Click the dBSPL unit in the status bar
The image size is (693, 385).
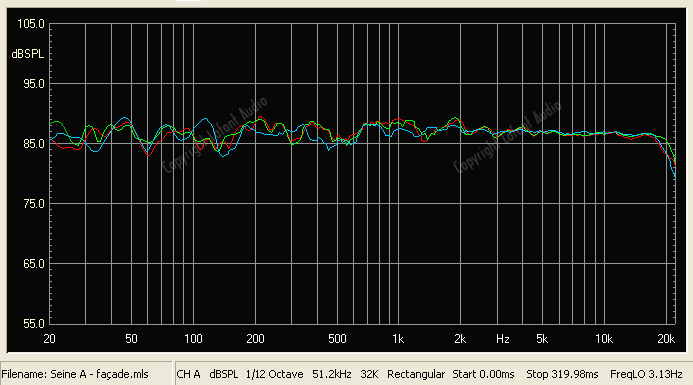[x=224, y=374]
